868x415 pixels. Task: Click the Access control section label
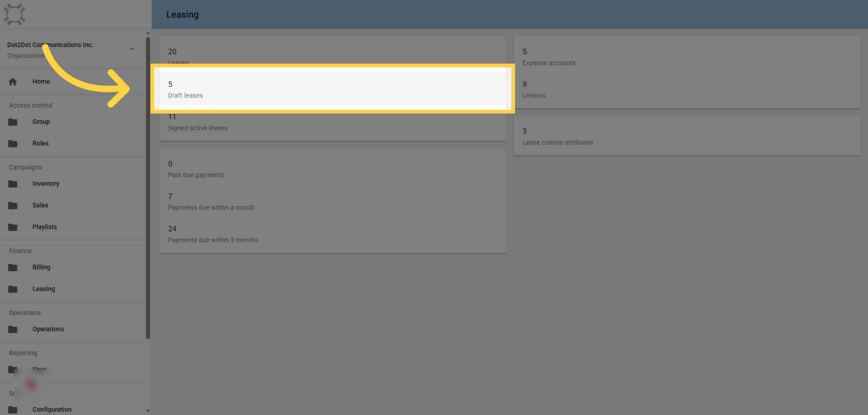click(x=30, y=105)
